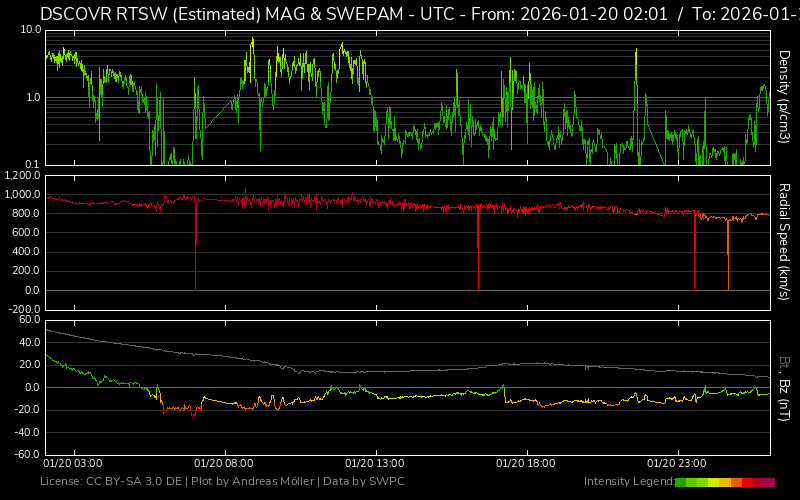This screenshot has width=800, height=500.
Task: Click the Bt, Bz (nT) axis label
Action: coord(785,389)
